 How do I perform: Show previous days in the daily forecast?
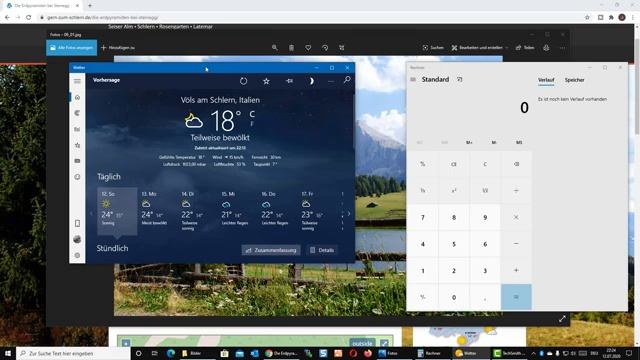tap(91, 213)
